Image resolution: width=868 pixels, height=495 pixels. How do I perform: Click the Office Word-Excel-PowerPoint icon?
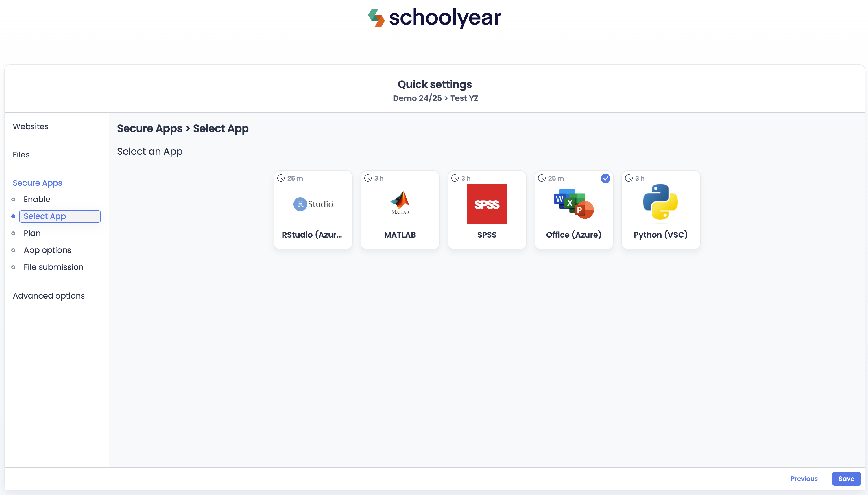[574, 204]
